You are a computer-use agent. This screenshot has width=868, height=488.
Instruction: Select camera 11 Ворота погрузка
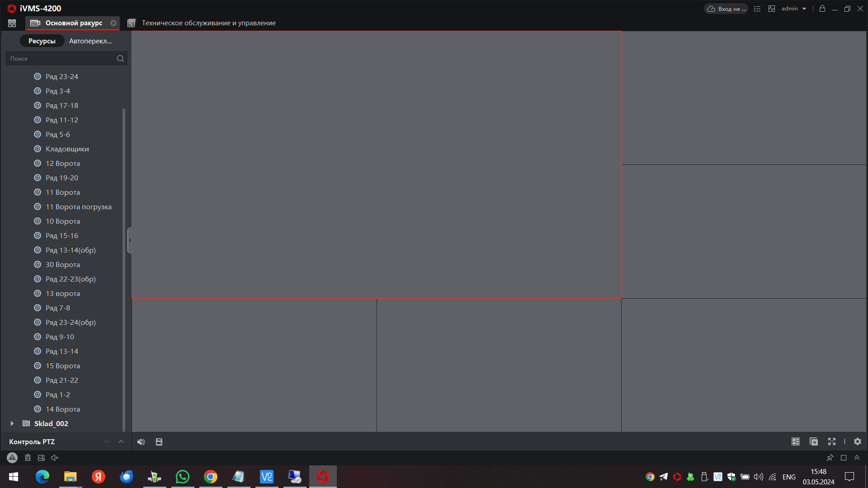pyautogui.click(x=79, y=207)
